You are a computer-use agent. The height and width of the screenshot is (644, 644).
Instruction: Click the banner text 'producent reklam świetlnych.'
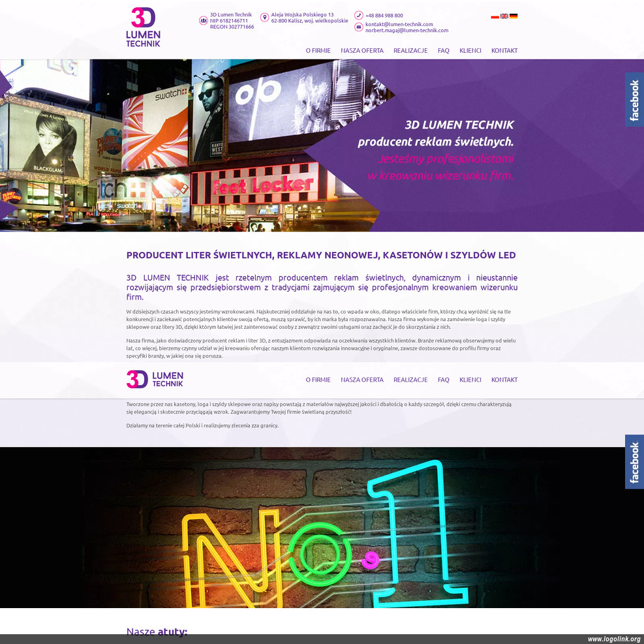pos(435,142)
